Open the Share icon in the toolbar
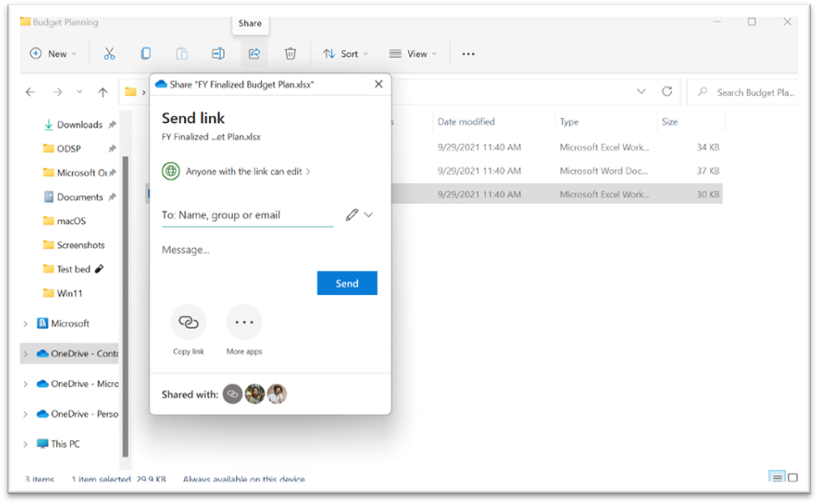This screenshot has height=504, width=819. point(253,53)
